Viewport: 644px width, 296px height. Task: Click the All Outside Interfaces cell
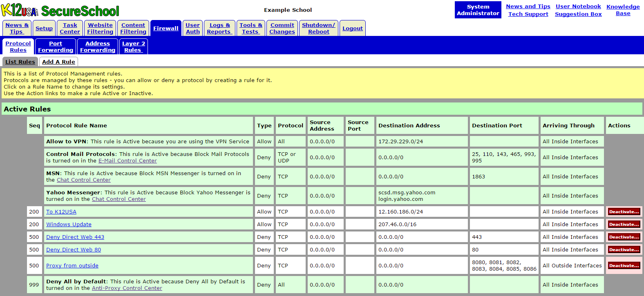tap(572, 266)
